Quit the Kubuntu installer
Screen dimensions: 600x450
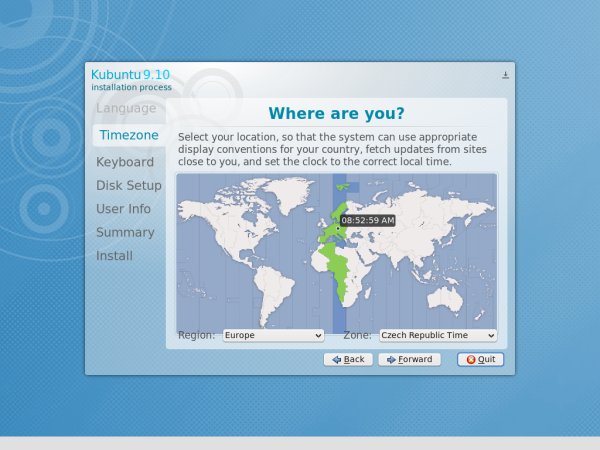(x=481, y=359)
